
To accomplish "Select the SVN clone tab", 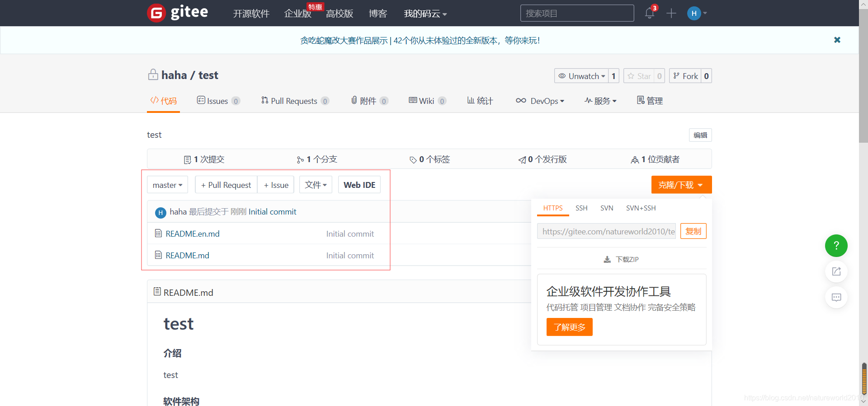I will (607, 208).
